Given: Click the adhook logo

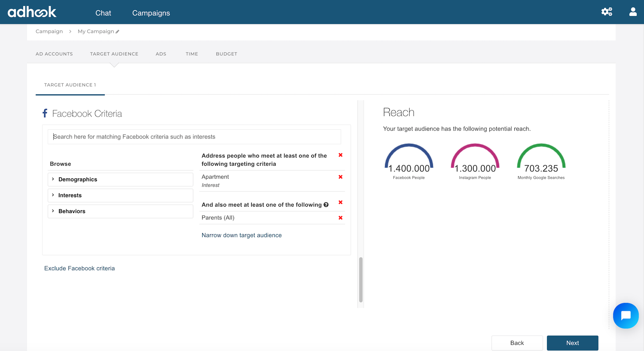Looking at the screenshot, I should [32, 12].
